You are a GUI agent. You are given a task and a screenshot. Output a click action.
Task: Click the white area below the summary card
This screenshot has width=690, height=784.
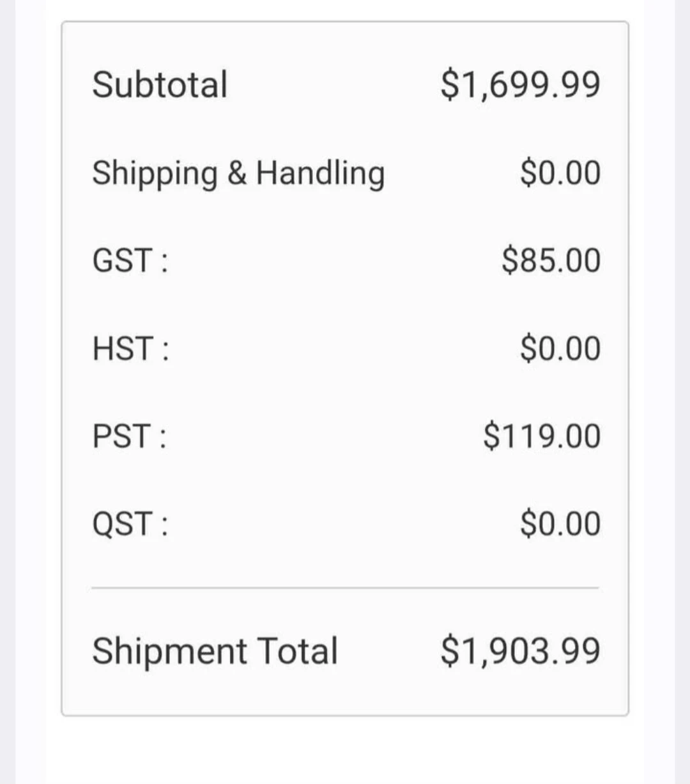coord(345,751)
